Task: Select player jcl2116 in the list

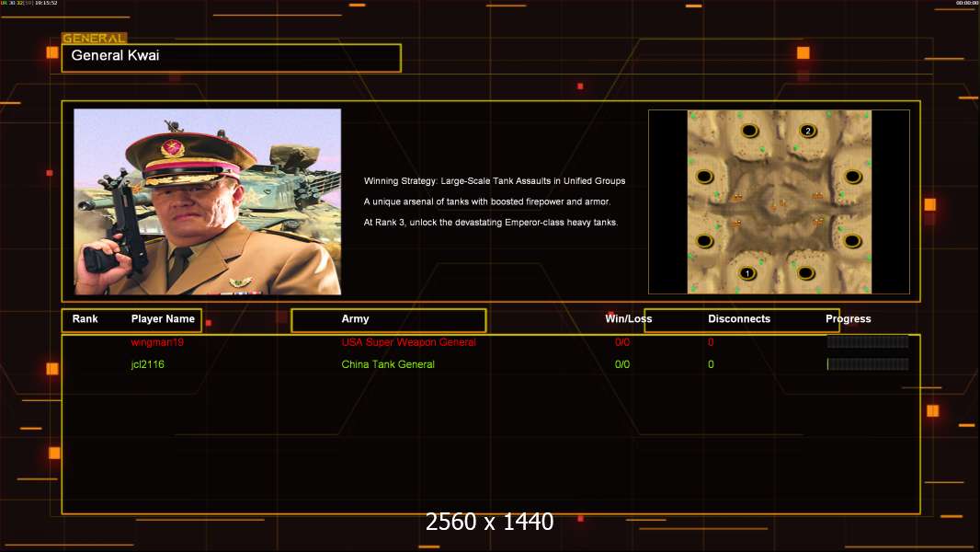Action: (147, 363)
